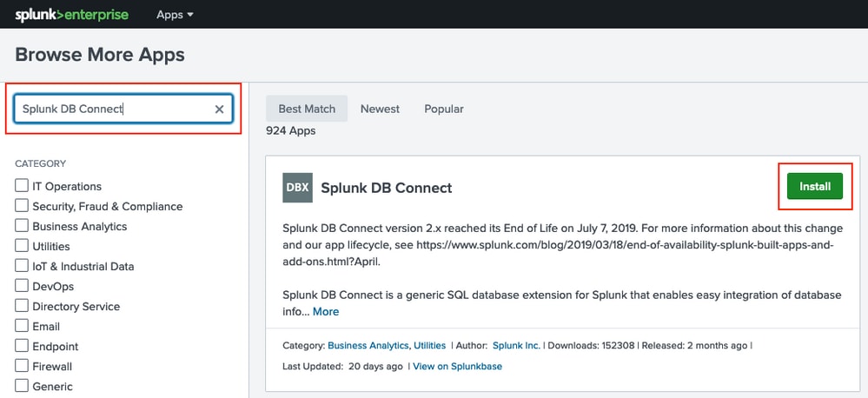
Task: Click the Splunk DB Connect app title
Action: [x=387, y=188]
